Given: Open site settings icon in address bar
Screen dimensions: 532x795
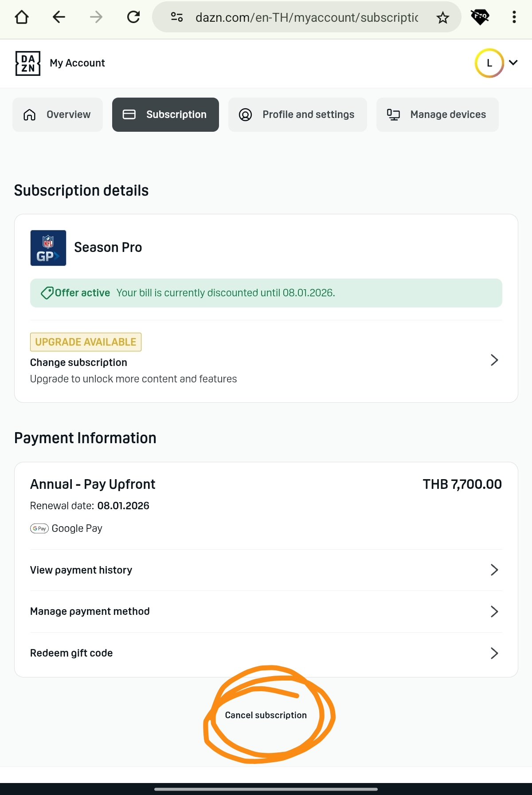Looking at the screenshot, I should click(177, 17).
